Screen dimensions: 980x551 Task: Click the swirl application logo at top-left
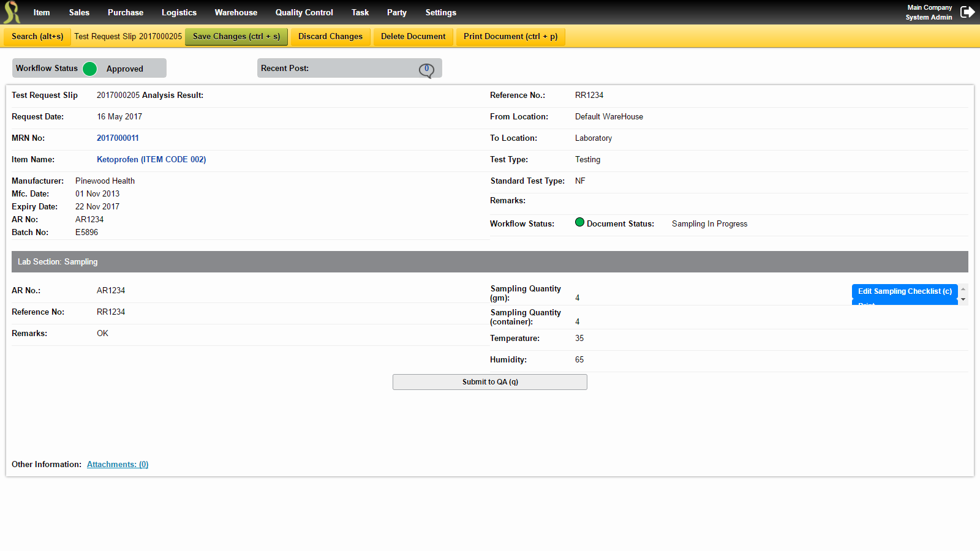pos(11,12)
